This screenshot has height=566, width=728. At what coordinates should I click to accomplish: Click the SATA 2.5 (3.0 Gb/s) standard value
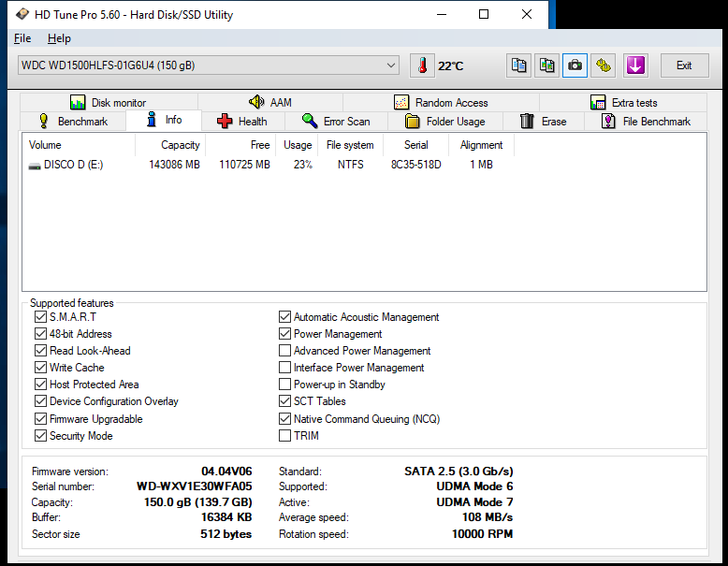459,472
